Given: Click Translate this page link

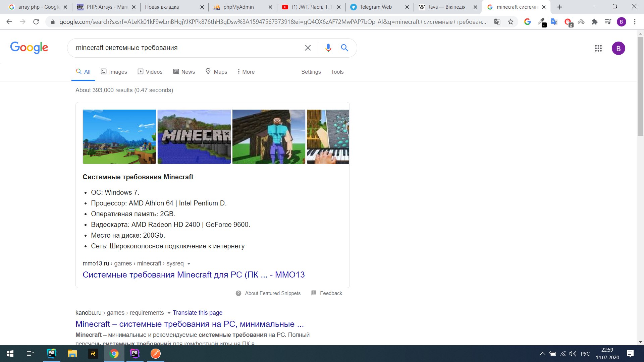Looking at the screenshot, I should (x=198, y=313).
